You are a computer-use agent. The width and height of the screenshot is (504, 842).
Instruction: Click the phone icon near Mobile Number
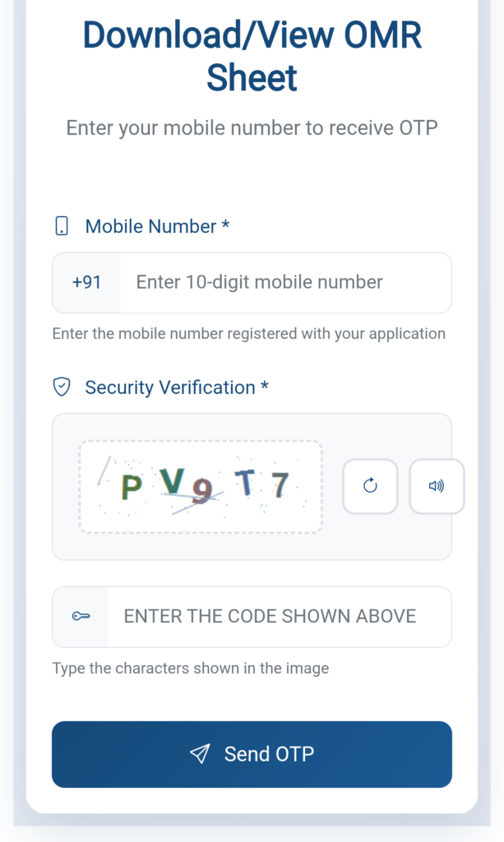click(x=62, y=226)
